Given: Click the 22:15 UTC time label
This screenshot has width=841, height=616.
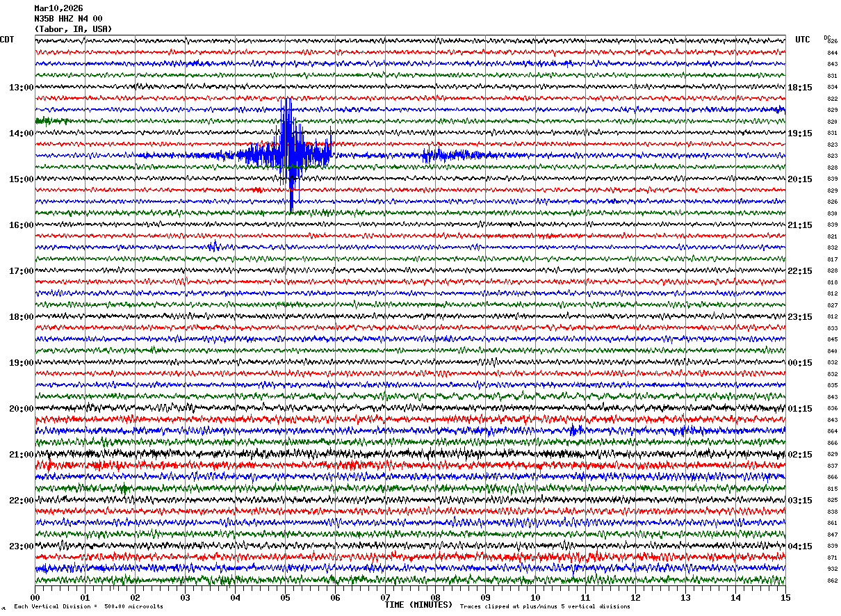Looking at the screenshot, I should coord(800,271).
